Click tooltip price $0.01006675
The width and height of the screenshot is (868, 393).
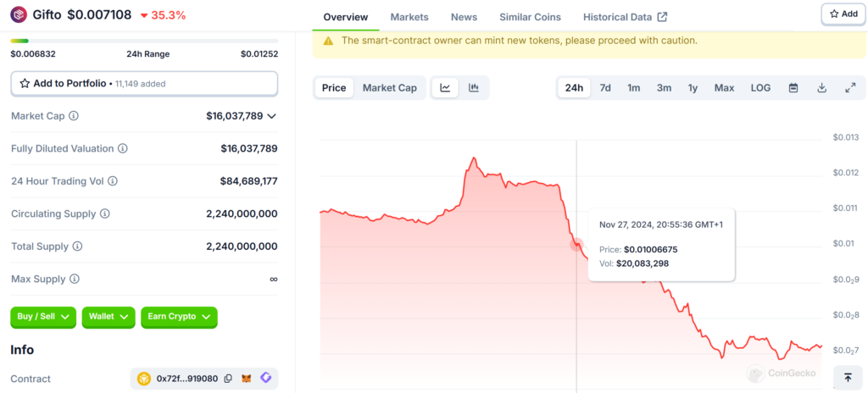(650, 250)
